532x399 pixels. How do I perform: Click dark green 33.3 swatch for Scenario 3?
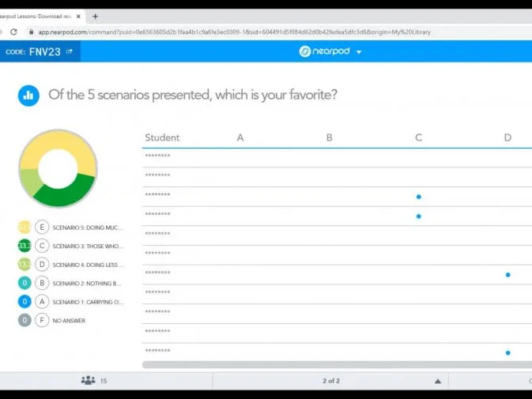(25, 246)
